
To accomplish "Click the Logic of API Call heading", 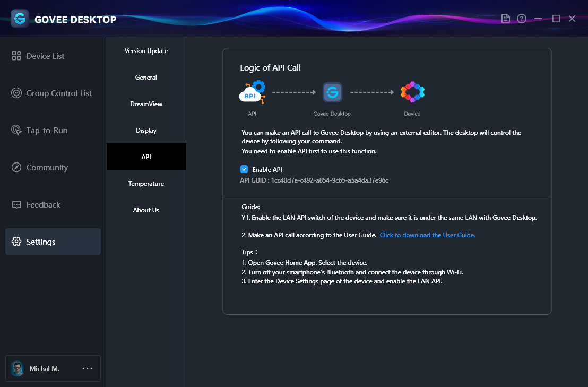I will 270,68.
